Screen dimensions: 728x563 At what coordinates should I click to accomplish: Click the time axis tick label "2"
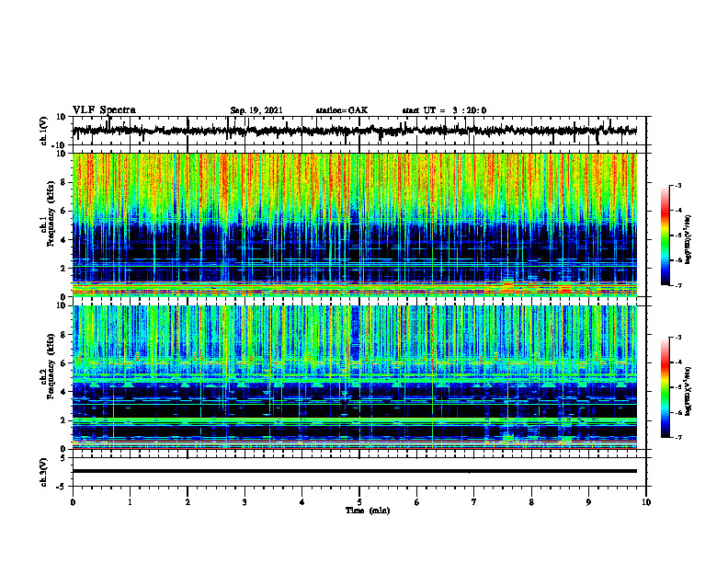(188, 502)
